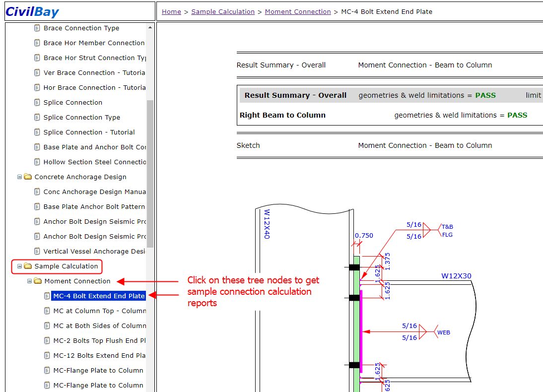Collapse the Concrete Anchorage Design tree node
543x392 pixels.
(20, 177)
